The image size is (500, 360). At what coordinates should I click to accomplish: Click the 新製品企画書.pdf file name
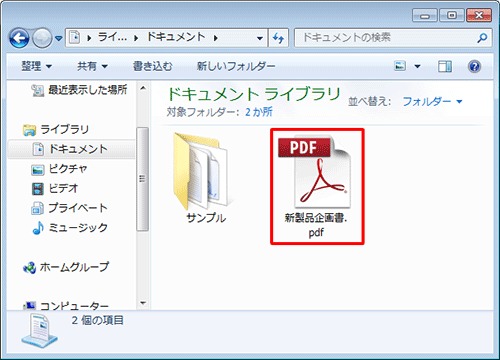click(316, 225)
